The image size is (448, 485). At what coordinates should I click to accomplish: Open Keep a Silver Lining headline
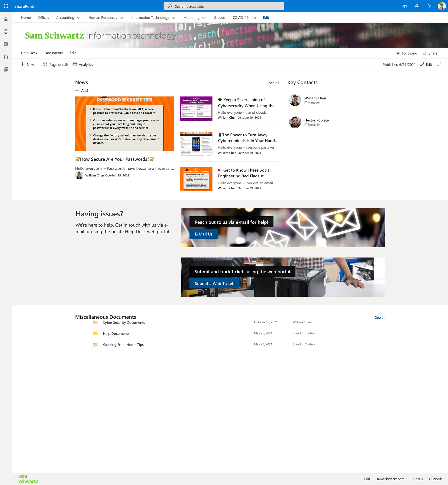pos(248,102)
